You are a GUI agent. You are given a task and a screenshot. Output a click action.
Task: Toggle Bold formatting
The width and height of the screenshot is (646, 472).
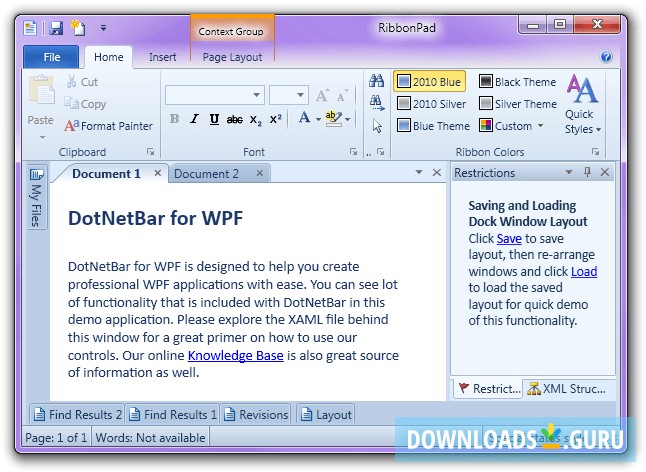(x=174, y=119)
